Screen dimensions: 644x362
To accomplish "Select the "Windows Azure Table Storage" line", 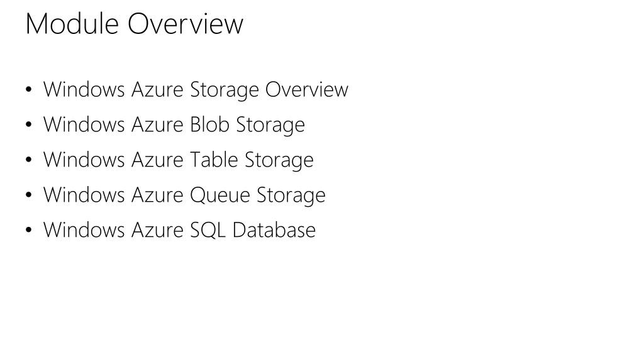I will click(178, 160).
